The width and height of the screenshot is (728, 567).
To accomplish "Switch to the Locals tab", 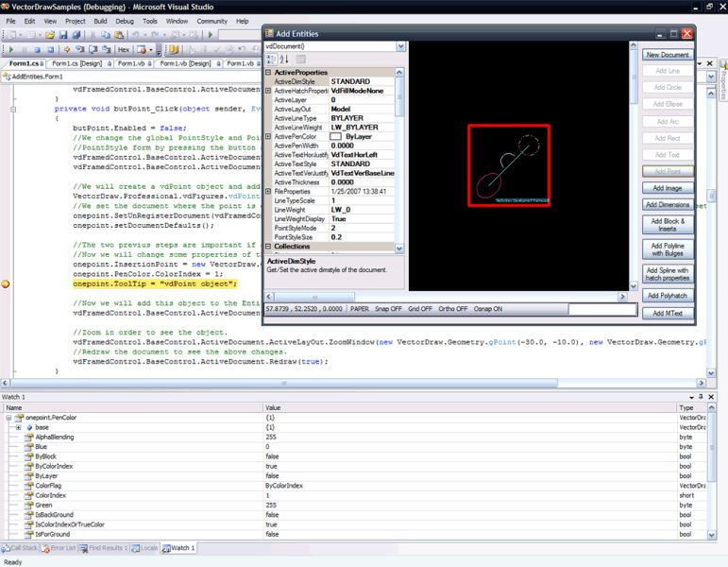I will coord(144,548).
